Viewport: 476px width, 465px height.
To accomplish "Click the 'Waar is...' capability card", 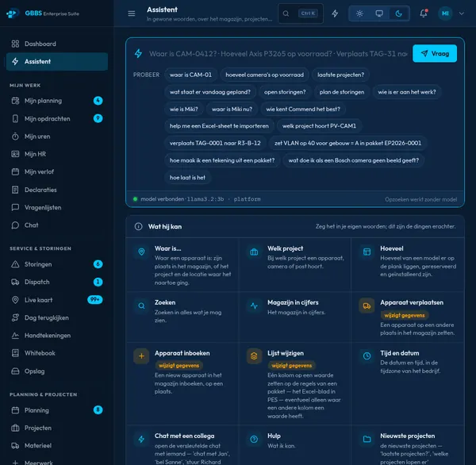I will tap(182, 264).
